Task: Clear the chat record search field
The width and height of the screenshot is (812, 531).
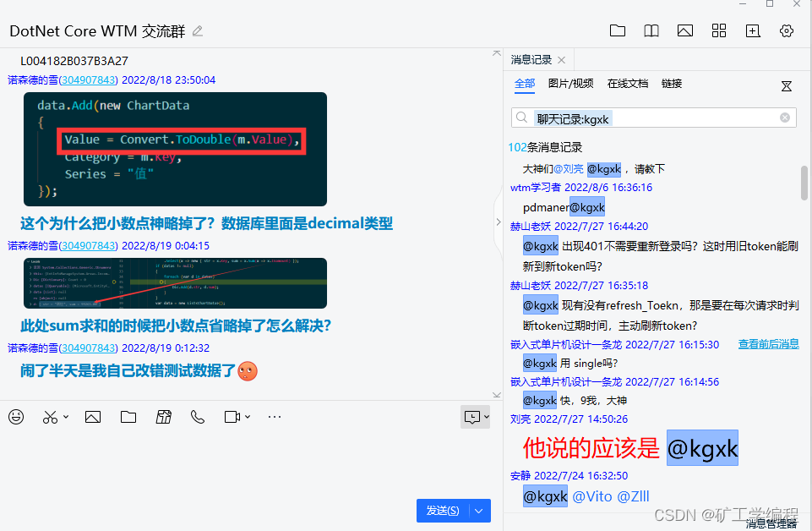Action: tap(784, 118)
